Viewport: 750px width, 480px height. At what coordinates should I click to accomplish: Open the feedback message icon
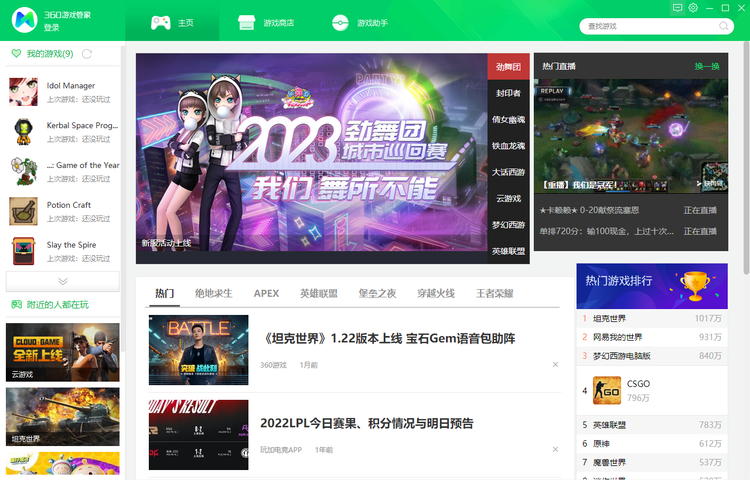677,8
